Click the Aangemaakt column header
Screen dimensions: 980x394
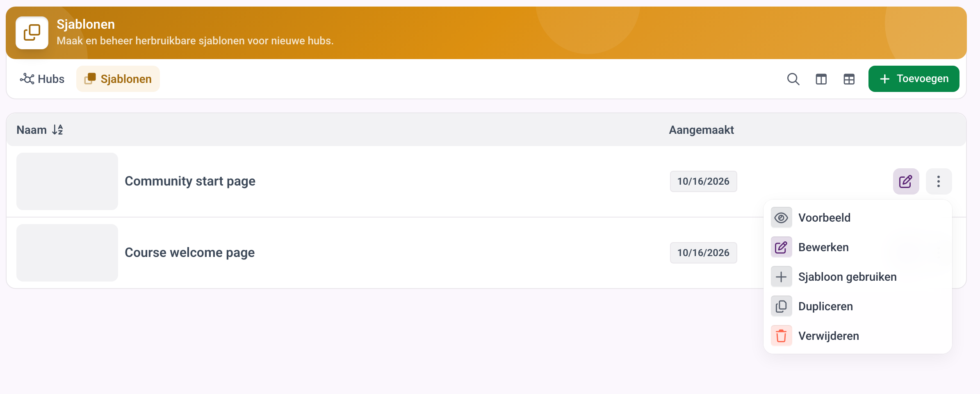(701, 130)
